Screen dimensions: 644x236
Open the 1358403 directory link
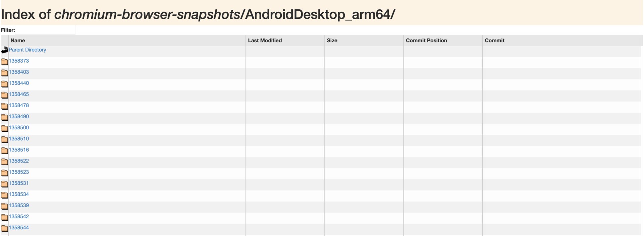pos(19,72)
